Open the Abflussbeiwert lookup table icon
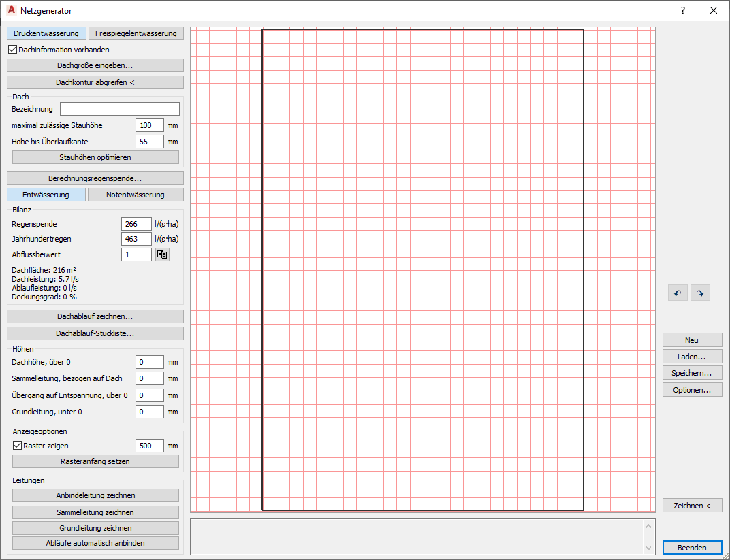 coord(162,254)
